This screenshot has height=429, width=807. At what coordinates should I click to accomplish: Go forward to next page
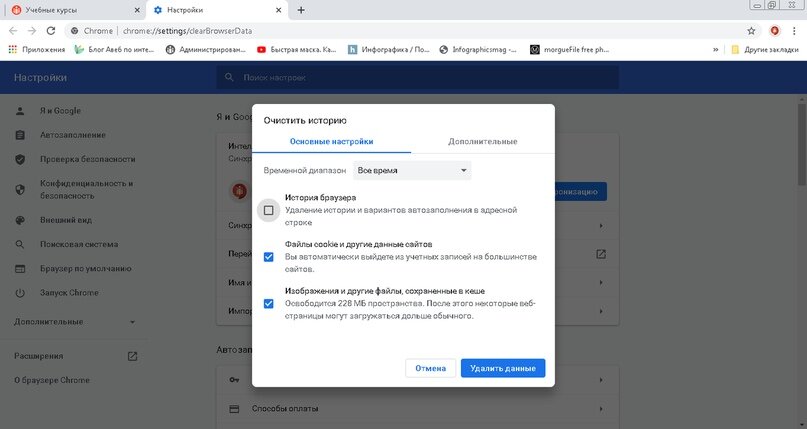pos(32,31)
